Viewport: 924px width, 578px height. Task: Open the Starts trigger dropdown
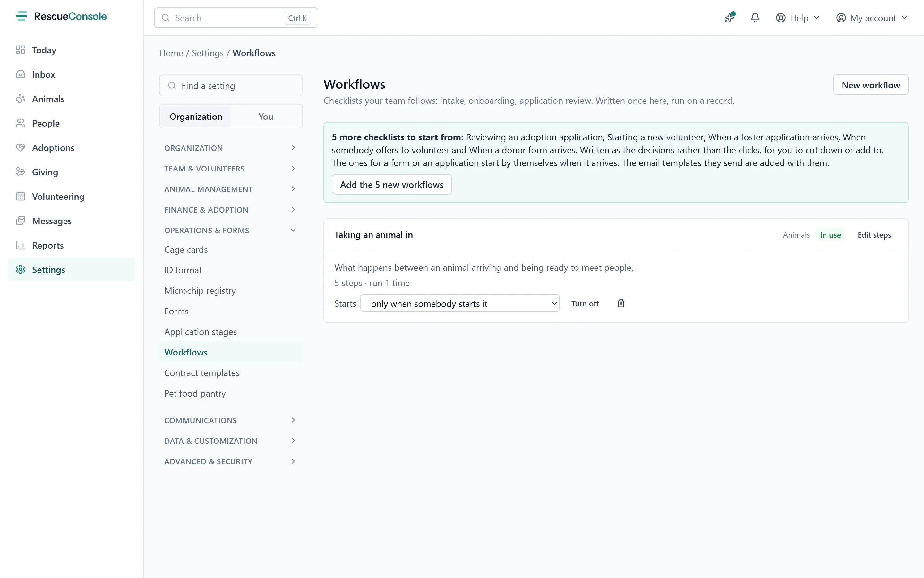click(x=460, y=303)
